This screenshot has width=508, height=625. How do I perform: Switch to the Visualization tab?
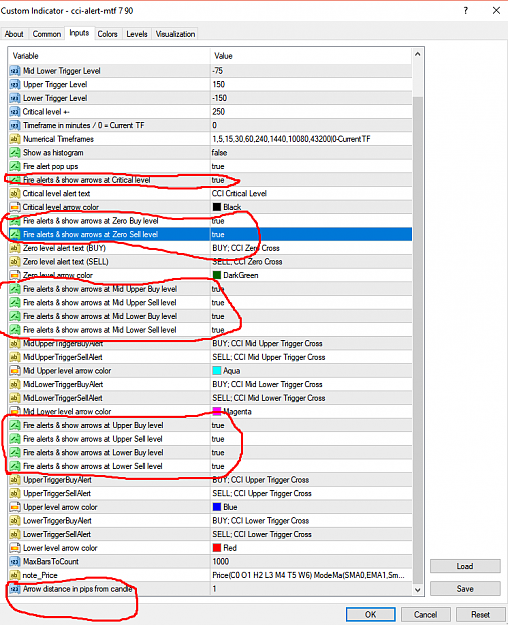click(175, 34)
